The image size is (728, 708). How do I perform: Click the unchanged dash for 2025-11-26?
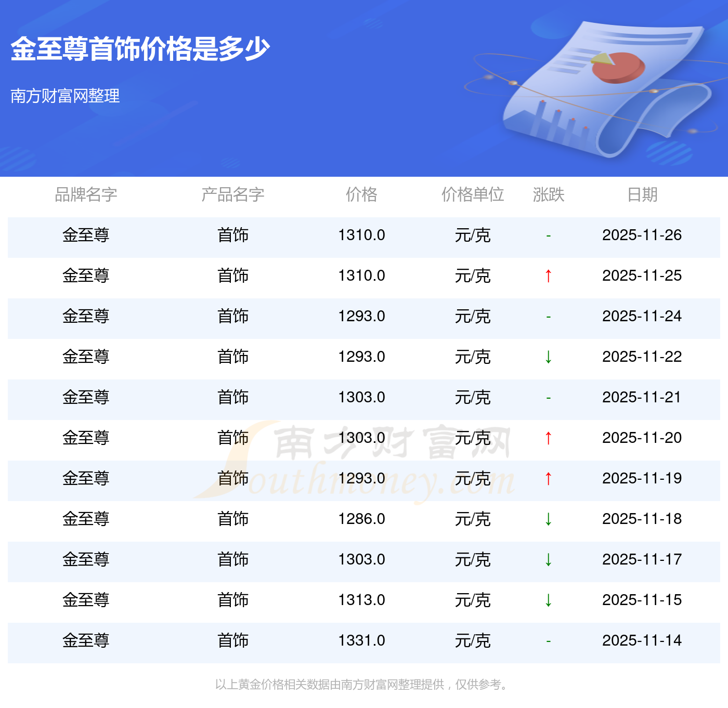click(548, 236)
